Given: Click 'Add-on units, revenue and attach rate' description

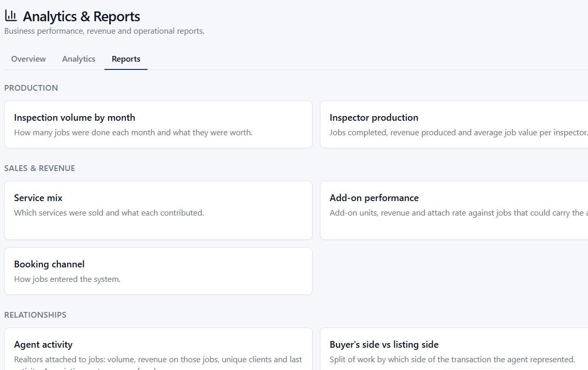Looking at the screenshot, I should [x=459, y=213].
